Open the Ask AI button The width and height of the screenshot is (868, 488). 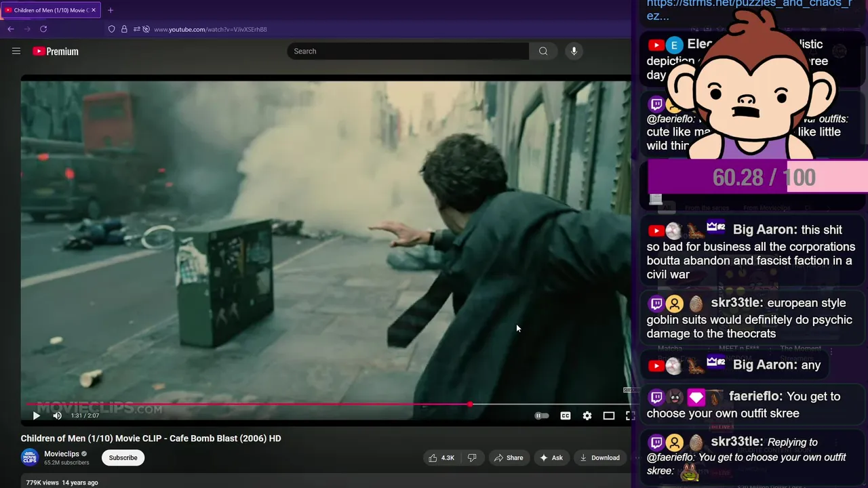(x=551, y=457)
